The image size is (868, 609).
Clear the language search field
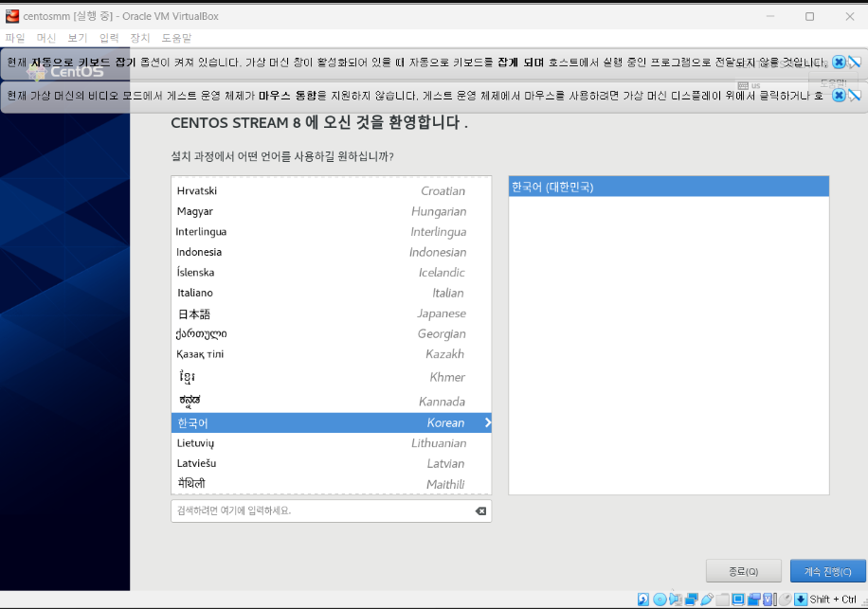point(480,511)
